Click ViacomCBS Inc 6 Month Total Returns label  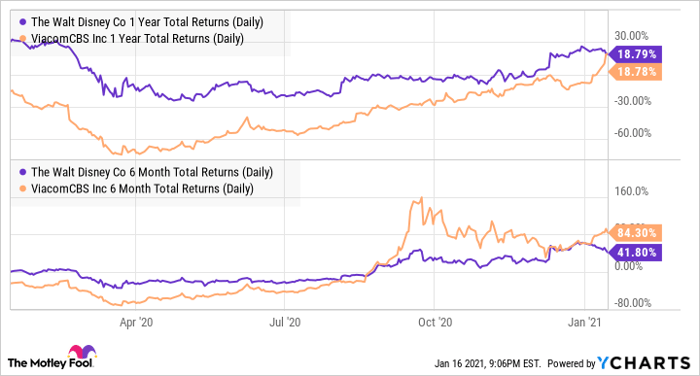(x=142, y=189)
